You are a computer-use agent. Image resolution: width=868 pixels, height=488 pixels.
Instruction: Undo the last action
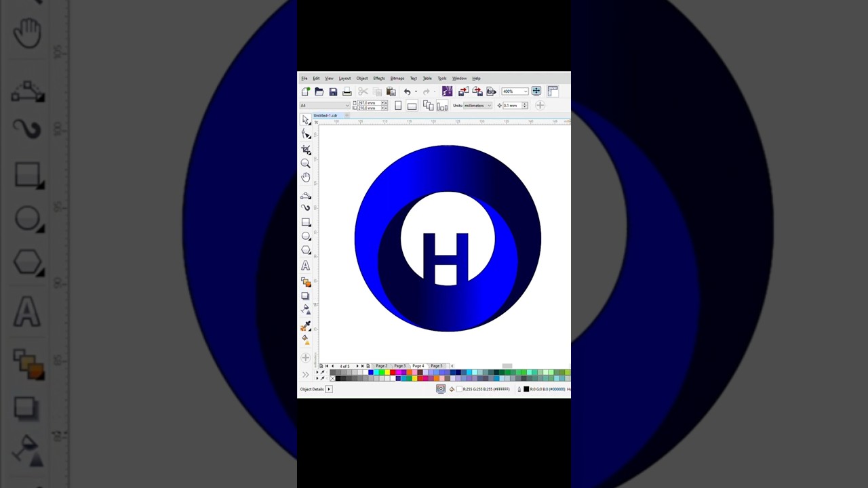point(407,91)
